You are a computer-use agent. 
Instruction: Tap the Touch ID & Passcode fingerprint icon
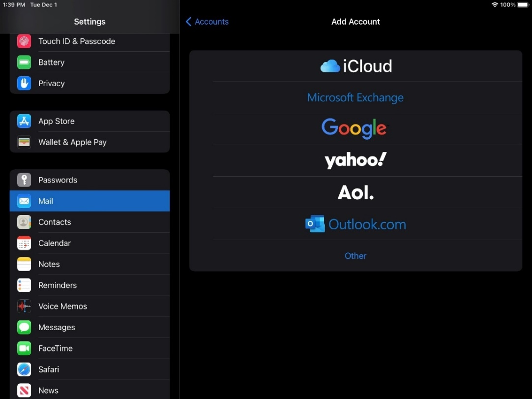coord(24,41)
